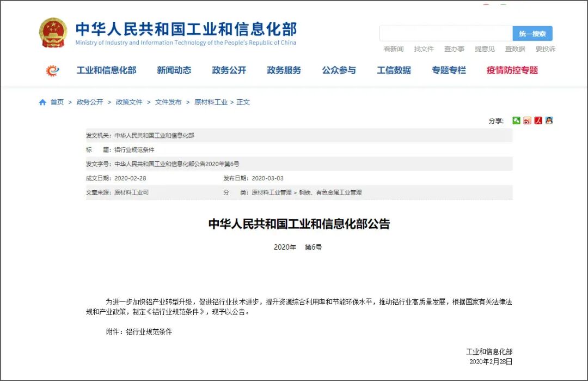
Task: Select 要投诉 search shortcut
Action: (545, 49)
